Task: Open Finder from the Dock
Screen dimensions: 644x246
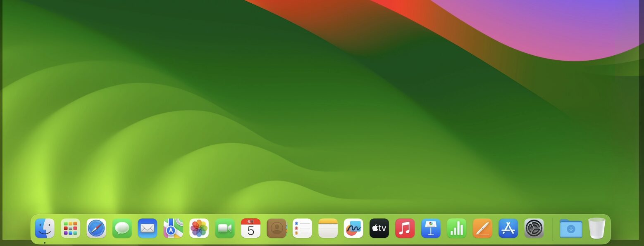Action: (x=45, y=228)
